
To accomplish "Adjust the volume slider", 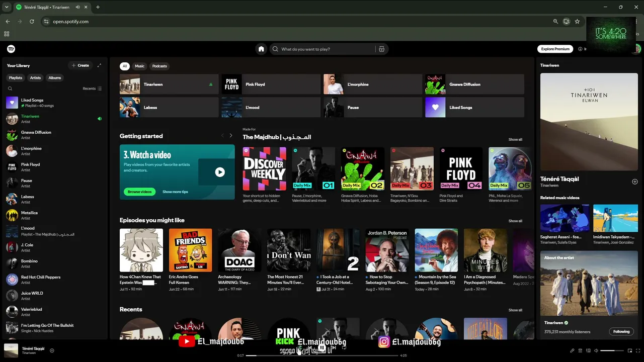I will tap(612, 350).
